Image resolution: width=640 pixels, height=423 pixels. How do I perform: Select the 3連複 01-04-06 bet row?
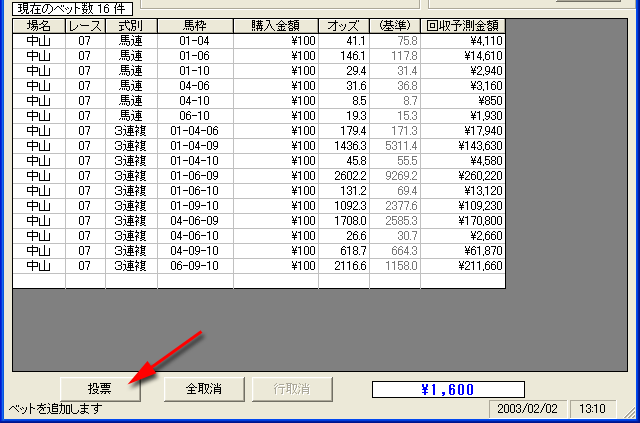tap(195, 131)
